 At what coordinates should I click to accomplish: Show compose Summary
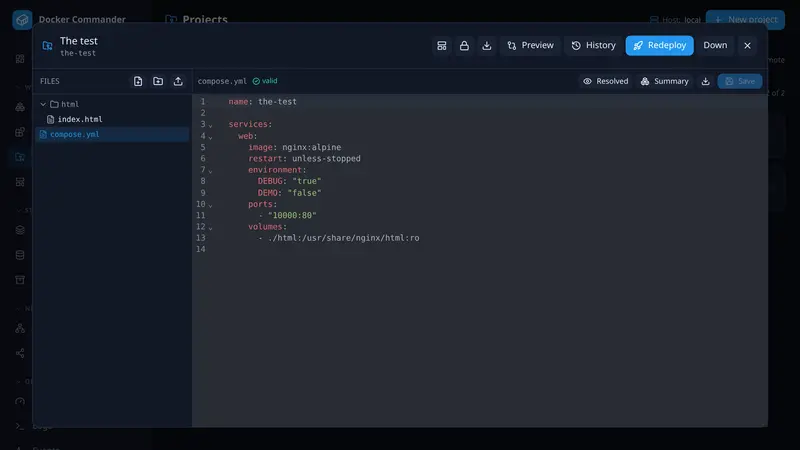[664, 81]
